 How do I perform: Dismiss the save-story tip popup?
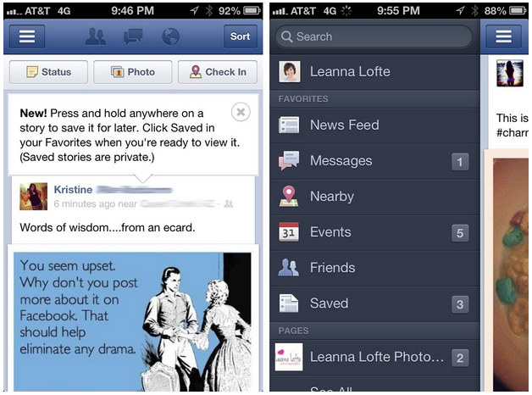pos(241,112)
